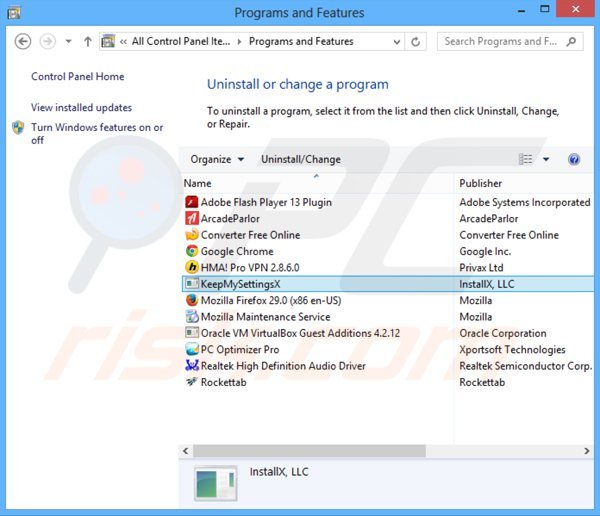Screen dimensions: 600x516
Task: Select Mozilla Firefox 29.0 (x86 en-US)
Action: tap(271, 300)
